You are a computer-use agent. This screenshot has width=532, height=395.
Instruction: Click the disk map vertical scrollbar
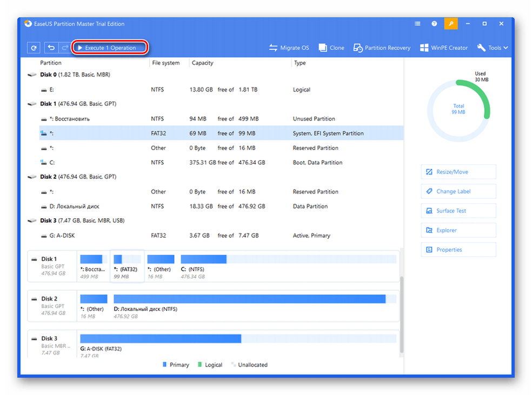401,313
